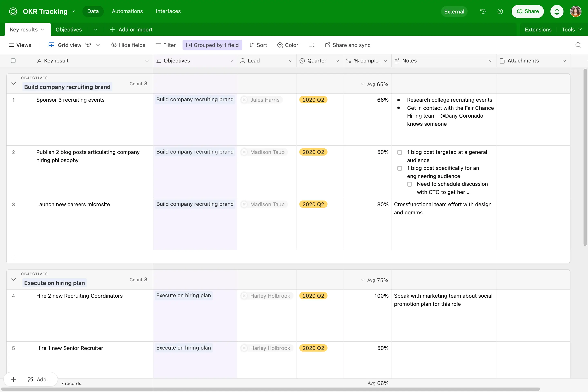588x392 pixels.
Task: Open the Sort menu
Action: [x=258, y=45]
